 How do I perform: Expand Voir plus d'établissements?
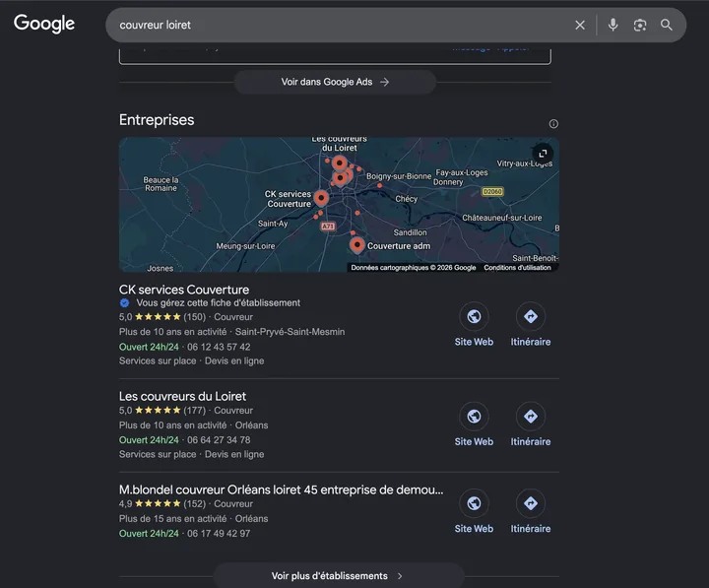(338, 576)
